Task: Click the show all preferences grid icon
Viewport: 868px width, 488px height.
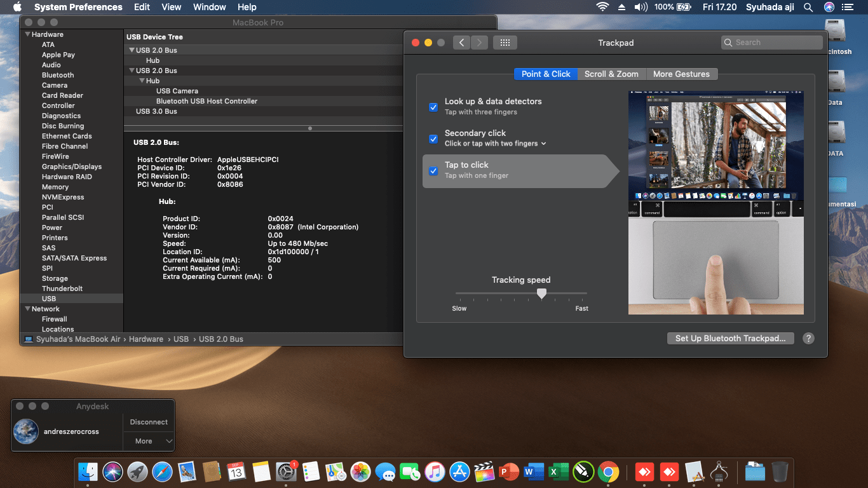Action: coord(505,43)
